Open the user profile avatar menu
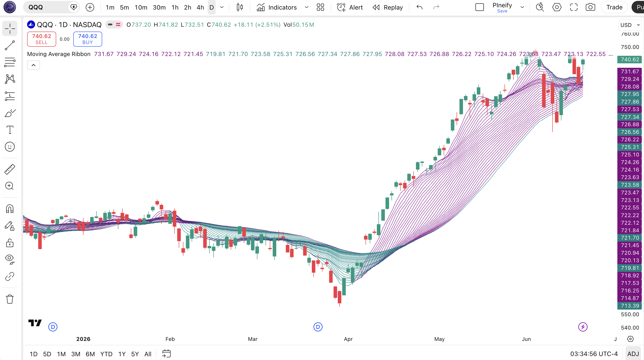This screenshot has width=644, height=360. pyautogui.click(x=10, y=7)
